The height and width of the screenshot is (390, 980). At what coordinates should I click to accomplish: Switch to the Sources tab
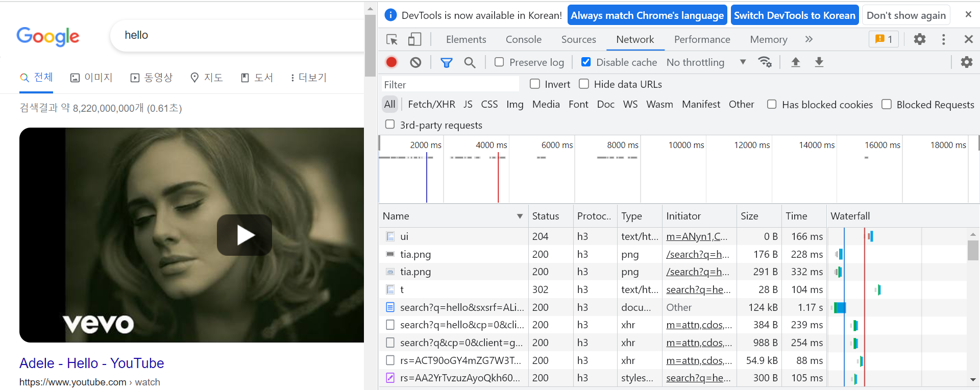(579, 39)
